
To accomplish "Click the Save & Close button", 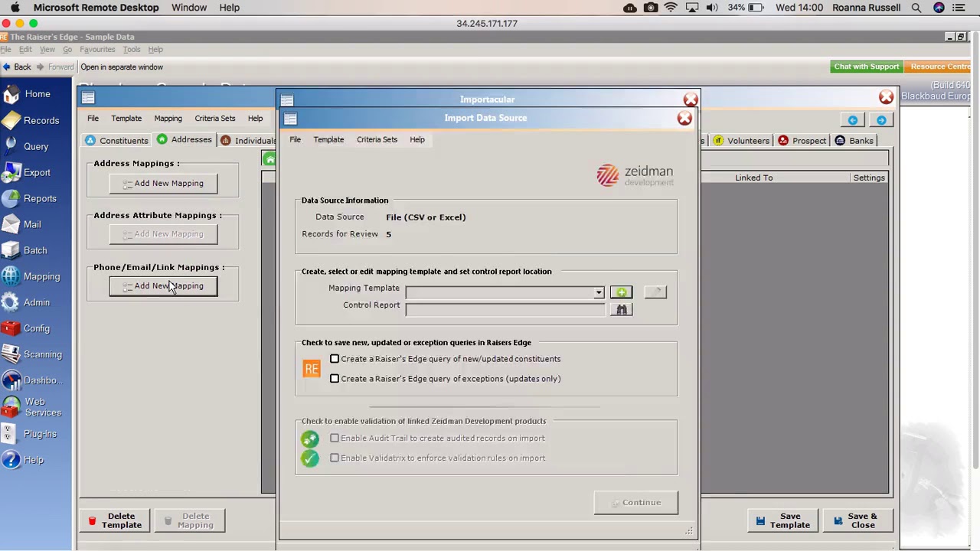I will (x=856, y=521).
